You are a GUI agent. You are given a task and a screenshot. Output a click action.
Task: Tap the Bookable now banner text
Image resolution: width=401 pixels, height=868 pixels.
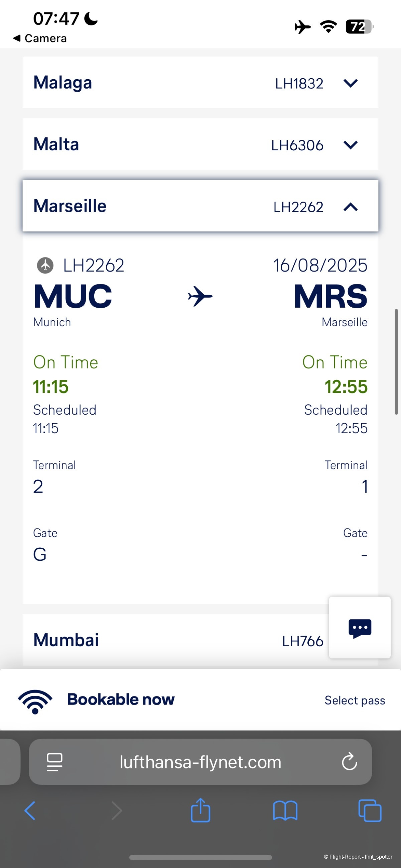pyautogui.click(x=121, y=699)
